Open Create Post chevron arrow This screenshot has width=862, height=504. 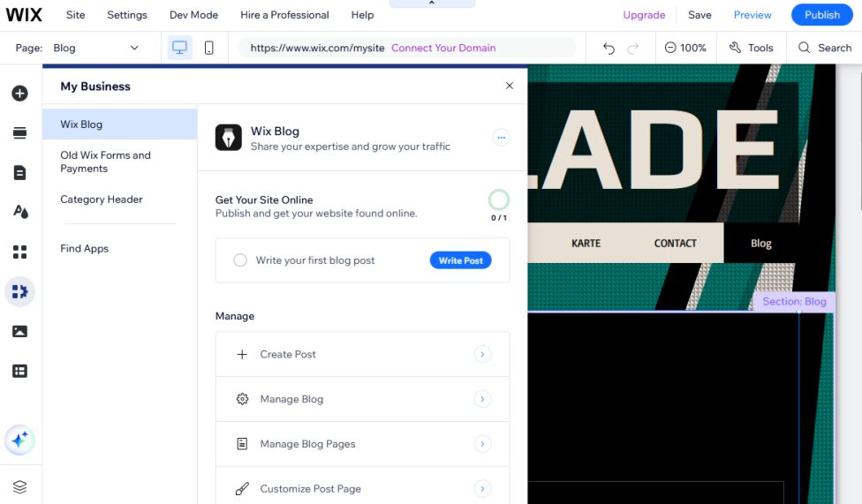click(x=482, y=355)
